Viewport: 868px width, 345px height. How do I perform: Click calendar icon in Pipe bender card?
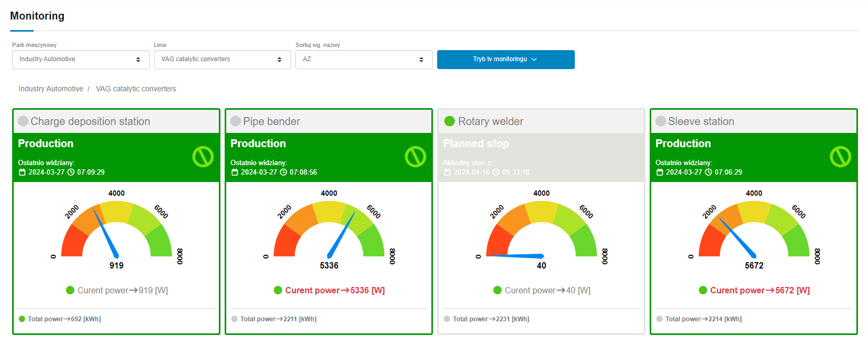[235, 172]
